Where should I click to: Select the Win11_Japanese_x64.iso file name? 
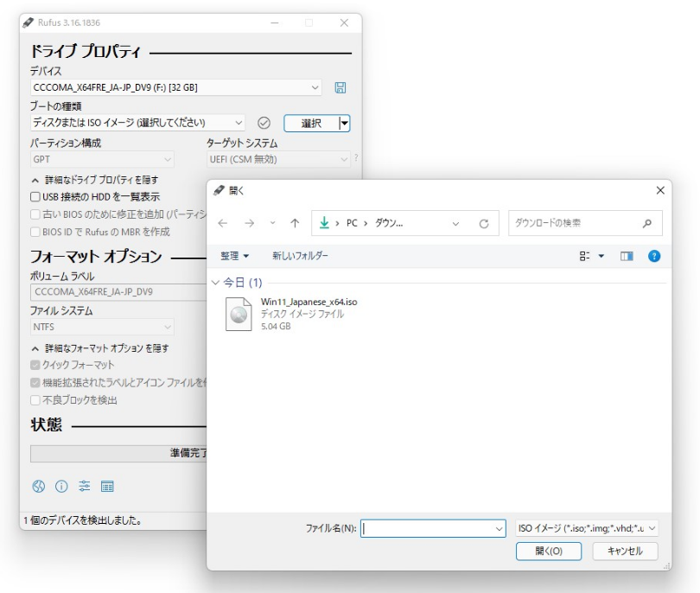[309, 302]
